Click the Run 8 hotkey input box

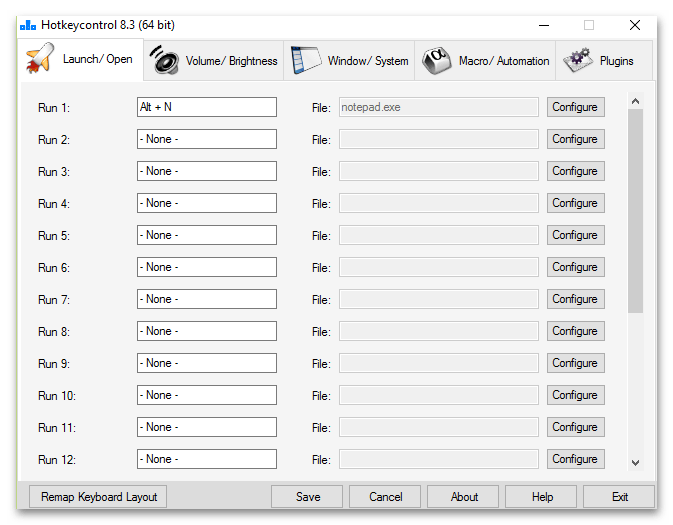(x=207, y=331)
